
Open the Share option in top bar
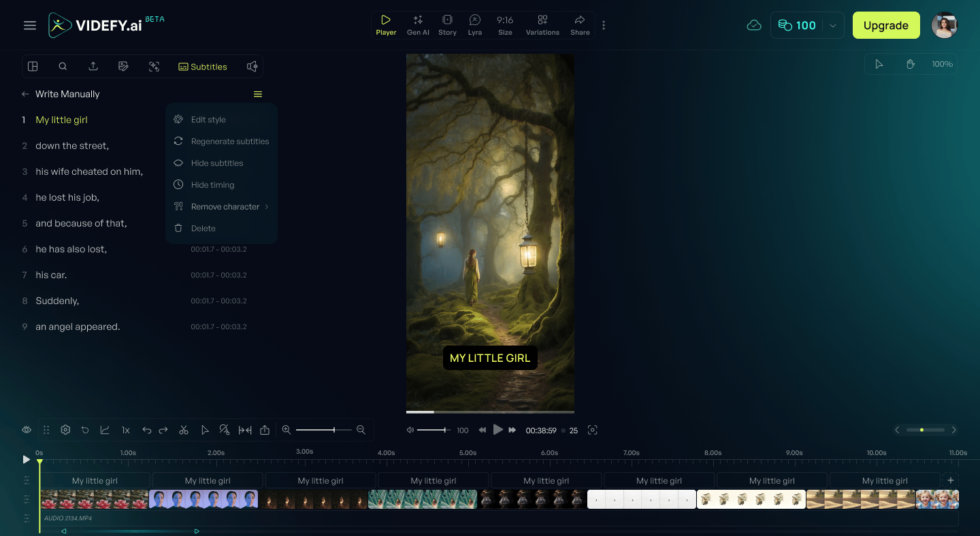580,25
